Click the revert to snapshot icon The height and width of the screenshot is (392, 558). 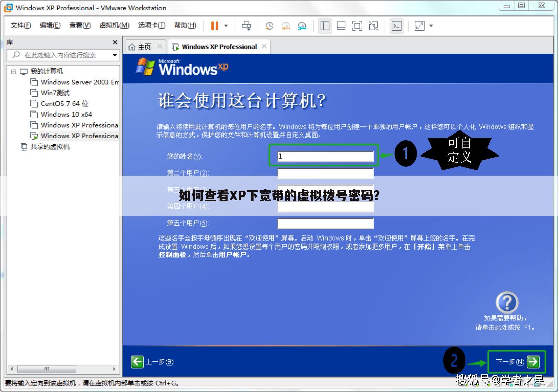pos(286,26)
